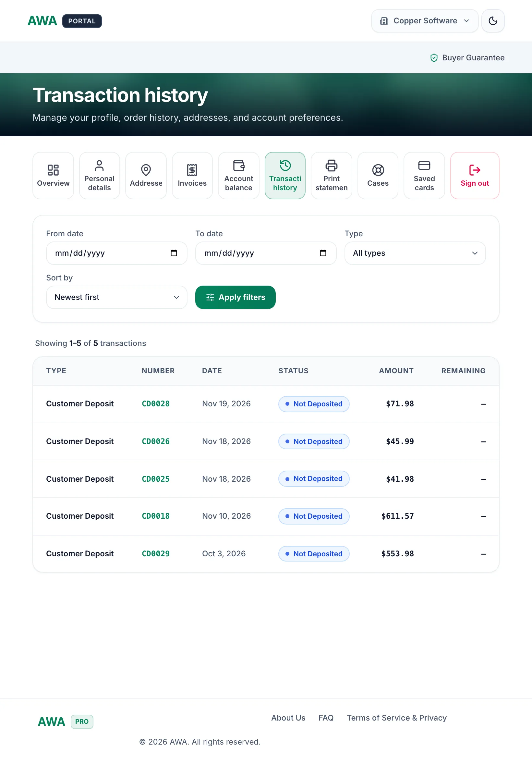Click the AWA PRO footer logo
Viewport: 532px width, 766px height.
65,722
